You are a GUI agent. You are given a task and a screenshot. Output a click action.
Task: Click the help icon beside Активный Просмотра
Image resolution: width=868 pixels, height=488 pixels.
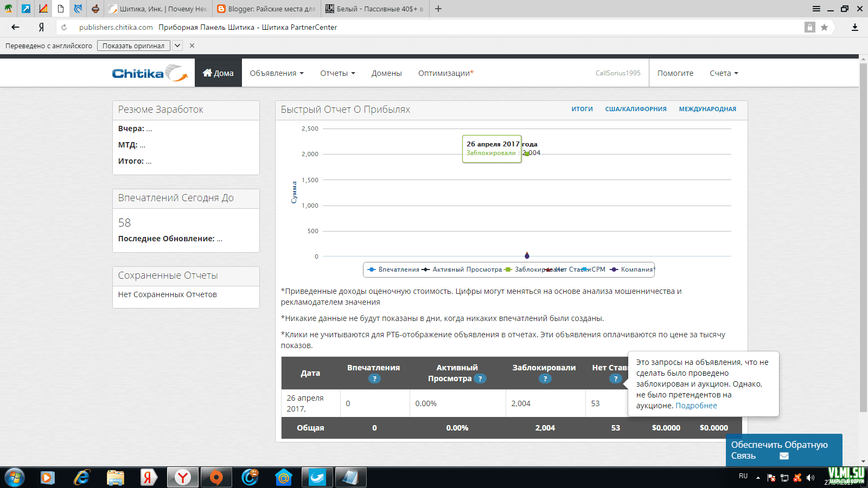tap(480, 378)
